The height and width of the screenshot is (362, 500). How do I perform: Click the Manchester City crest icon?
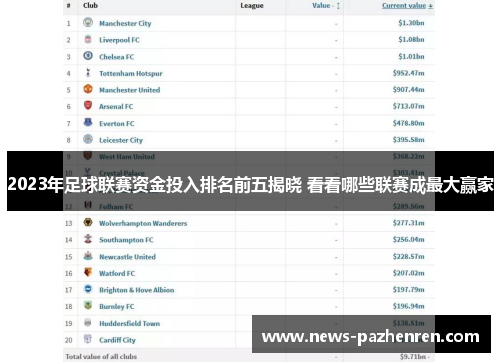pyautogui.click(x=88, y=22)
